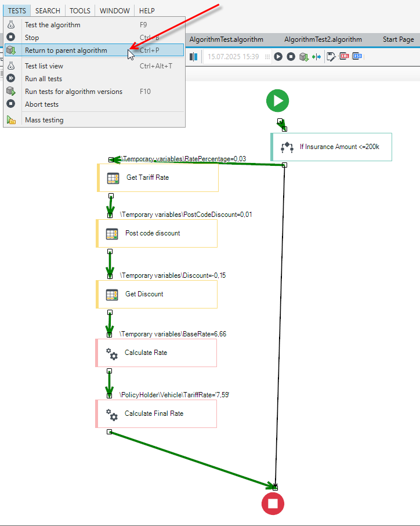The image size is (420, 526).
Task: Click the TariffRate='7,59' label
Action: point(175,395)
